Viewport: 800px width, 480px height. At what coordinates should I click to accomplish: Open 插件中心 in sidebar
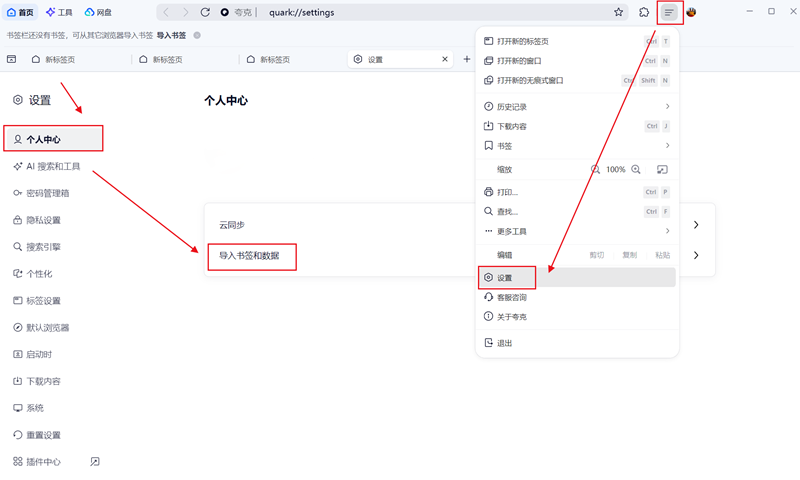(x=44, y=462)
